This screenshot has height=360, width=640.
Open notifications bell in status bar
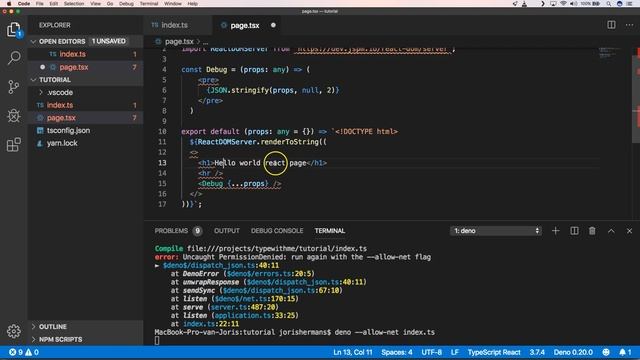click(x=625, y=352)
